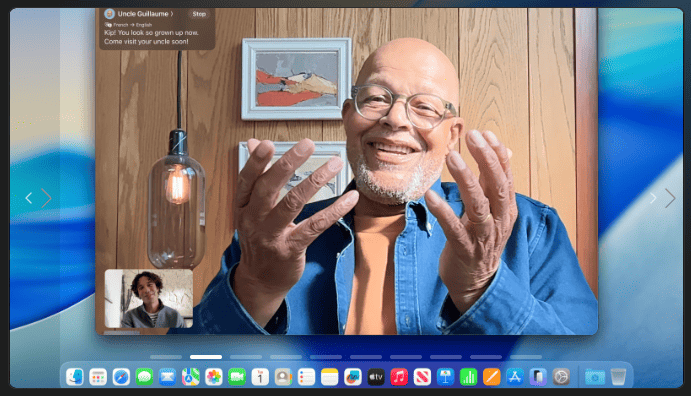Select the highlighted second slide indicator
This screenshot has height=396, width=691.
(x=206, y=357)
